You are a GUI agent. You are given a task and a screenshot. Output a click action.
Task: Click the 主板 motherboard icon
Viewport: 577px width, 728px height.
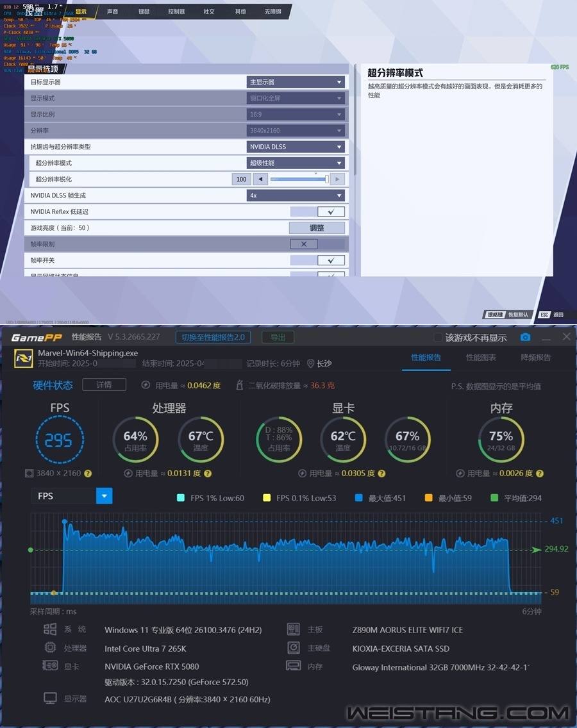294,629
